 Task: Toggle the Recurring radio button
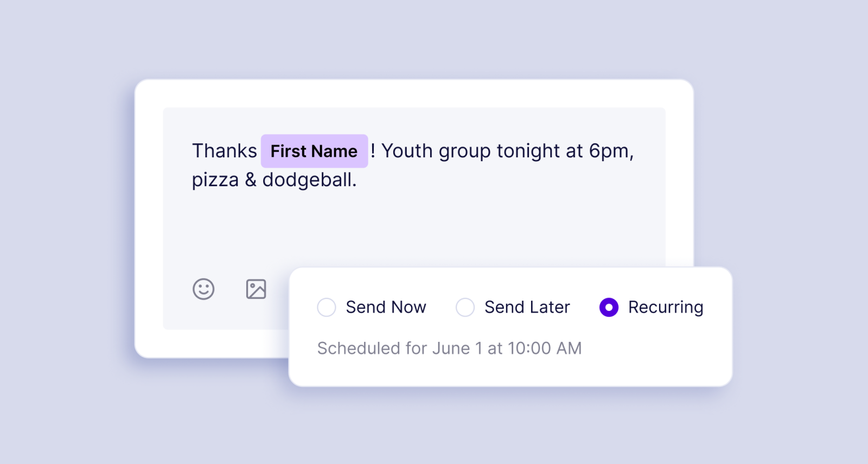coord(609,307)
